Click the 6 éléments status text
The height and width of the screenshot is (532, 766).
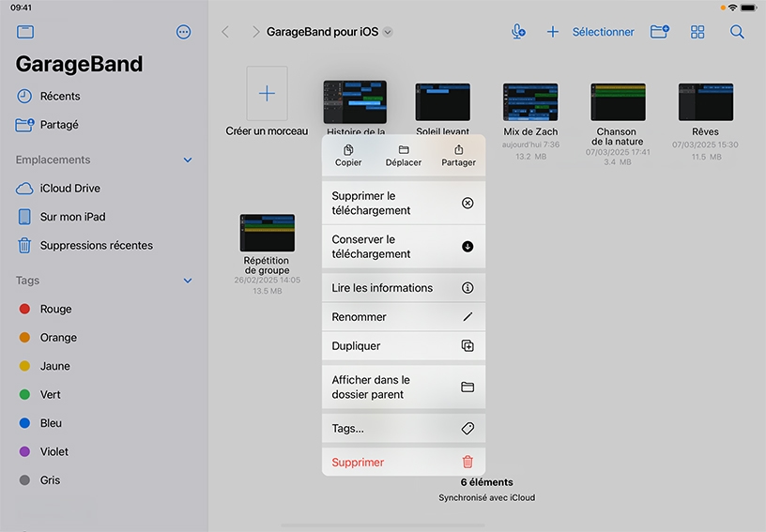486,482
